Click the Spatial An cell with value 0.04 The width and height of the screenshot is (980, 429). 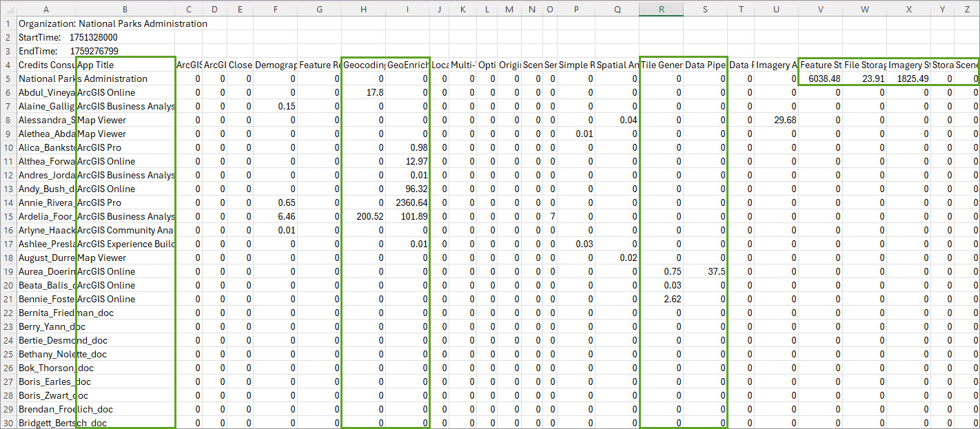point(617,120)
